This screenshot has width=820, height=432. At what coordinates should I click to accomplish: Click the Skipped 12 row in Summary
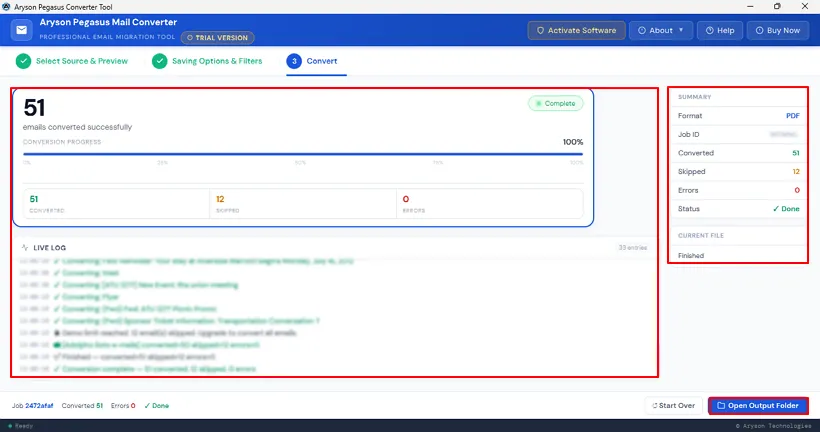coord(738,172)
